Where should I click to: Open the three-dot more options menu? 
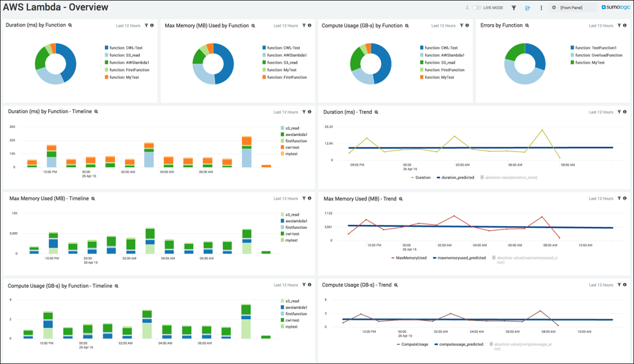542,8
